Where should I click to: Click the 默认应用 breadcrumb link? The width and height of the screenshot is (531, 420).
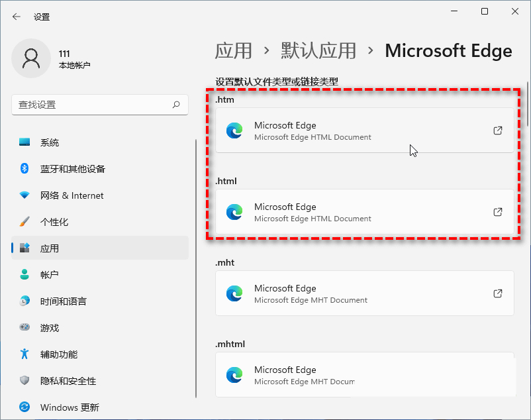pyautogui.click(x=318, y=51)
